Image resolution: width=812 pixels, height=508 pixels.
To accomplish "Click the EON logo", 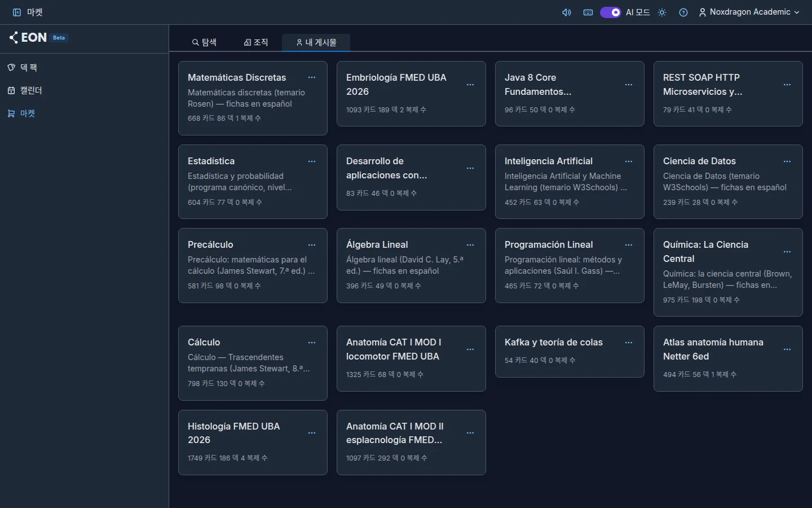I will [x=28, y=38].
